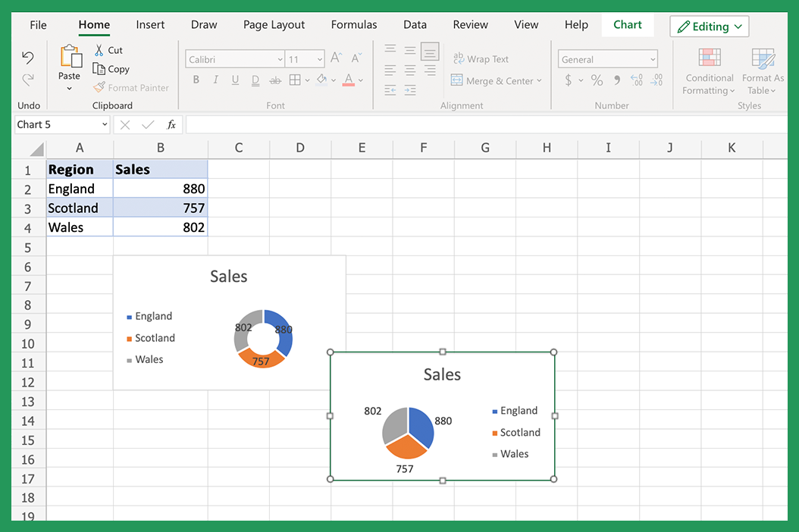Open the Chart 5 name box dropdown
This screenshot has height=532, width=799.
coord(105,124)
